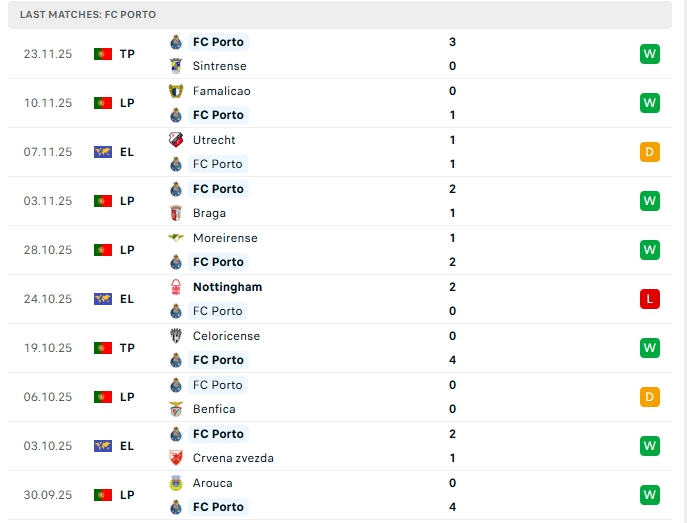Click the Benfica eagle crest

(x=176, y=409)
